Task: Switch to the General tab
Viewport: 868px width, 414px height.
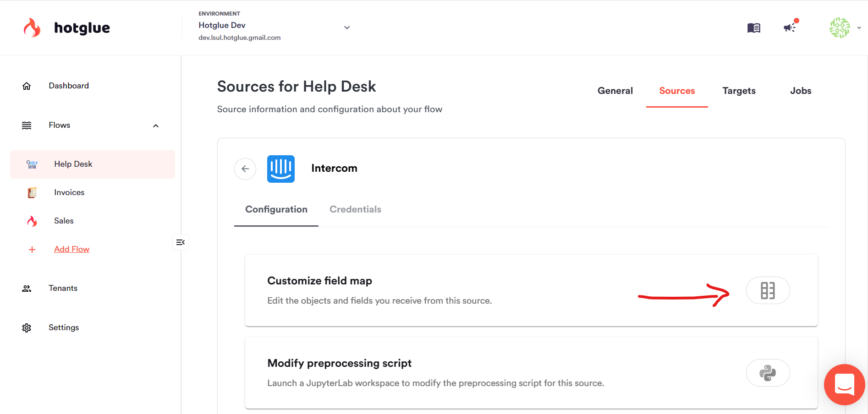Action: coord(615,91)
